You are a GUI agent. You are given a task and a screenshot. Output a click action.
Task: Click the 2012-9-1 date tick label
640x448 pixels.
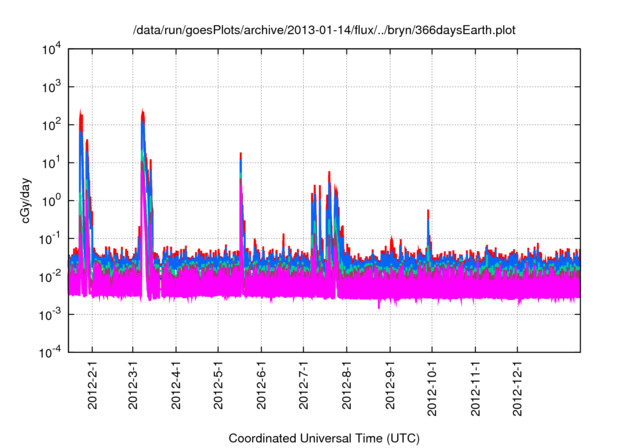click(389, 387)
